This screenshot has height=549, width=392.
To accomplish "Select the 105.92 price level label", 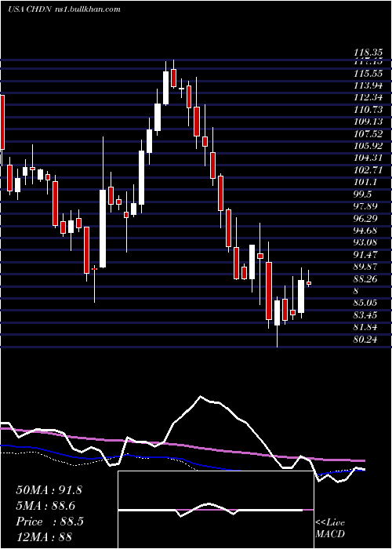I will click(368, 146).
